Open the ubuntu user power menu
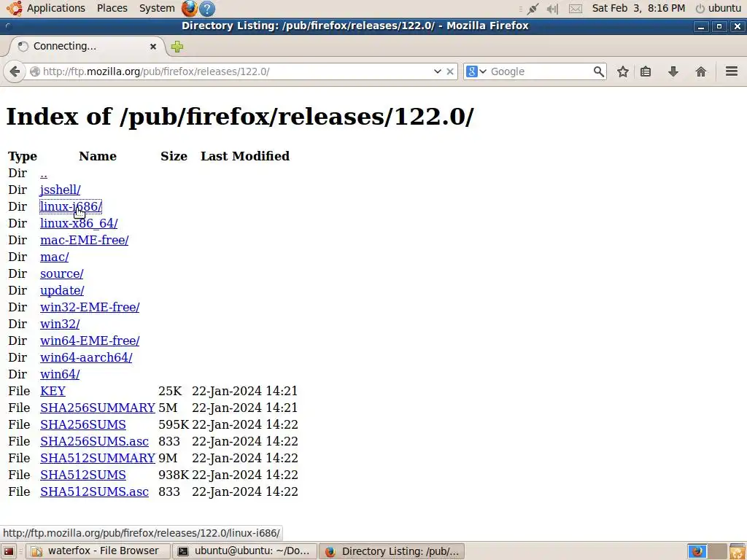Image resolution: width=747 pixels, height=560 pixels. [718, 8]
